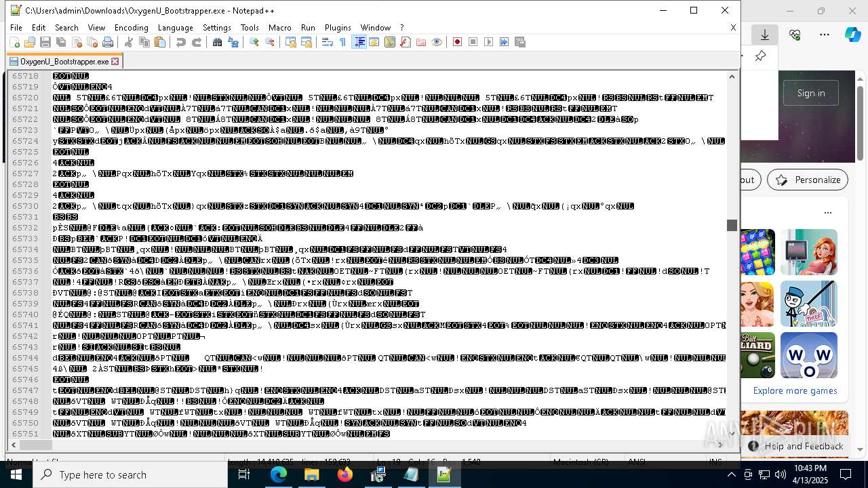Open the Plugins menu

pyautogui.click(x=338, y=28)
